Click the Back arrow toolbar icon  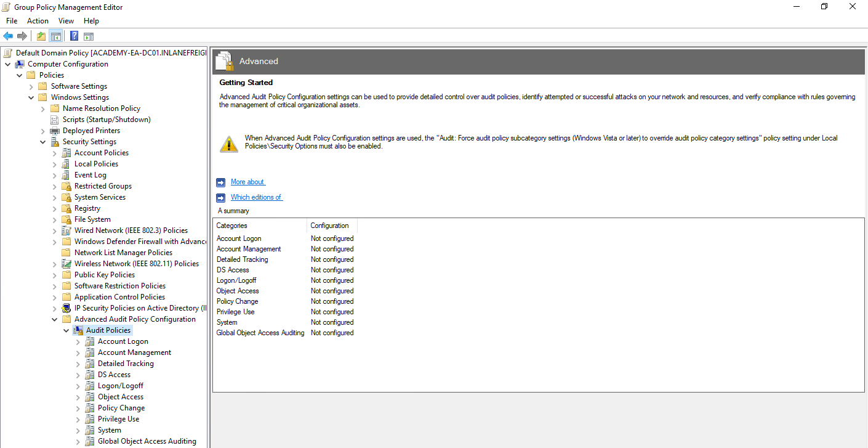point(8,36)
